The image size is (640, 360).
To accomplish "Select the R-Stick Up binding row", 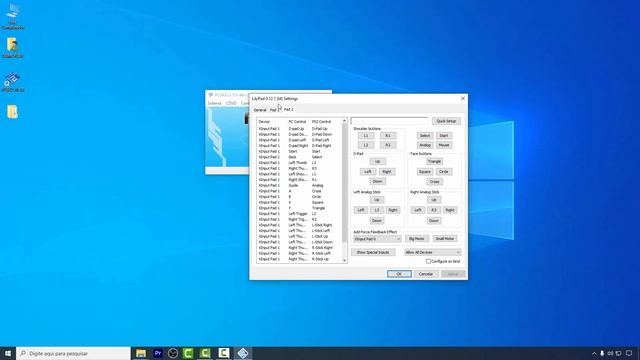I will tap(299, 259).
